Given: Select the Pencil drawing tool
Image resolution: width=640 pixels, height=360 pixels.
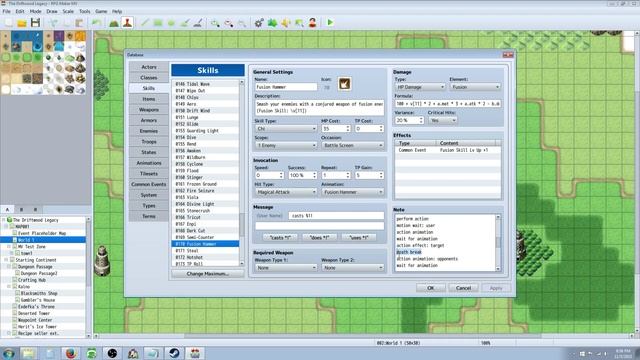Looking at the screenshot, I should (145, 23).
